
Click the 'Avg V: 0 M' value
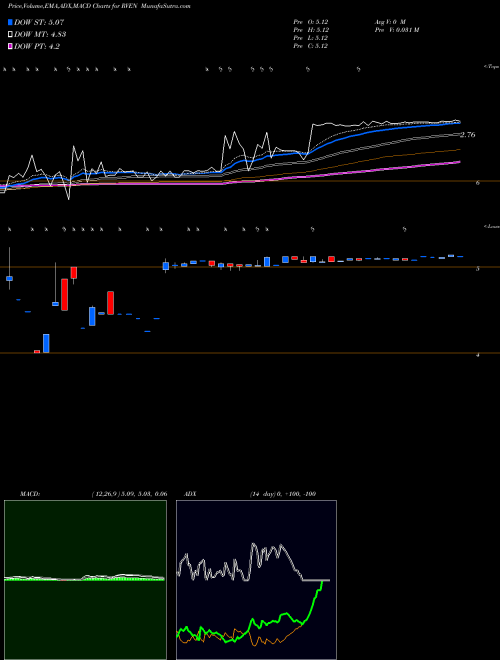pos(390,22)
